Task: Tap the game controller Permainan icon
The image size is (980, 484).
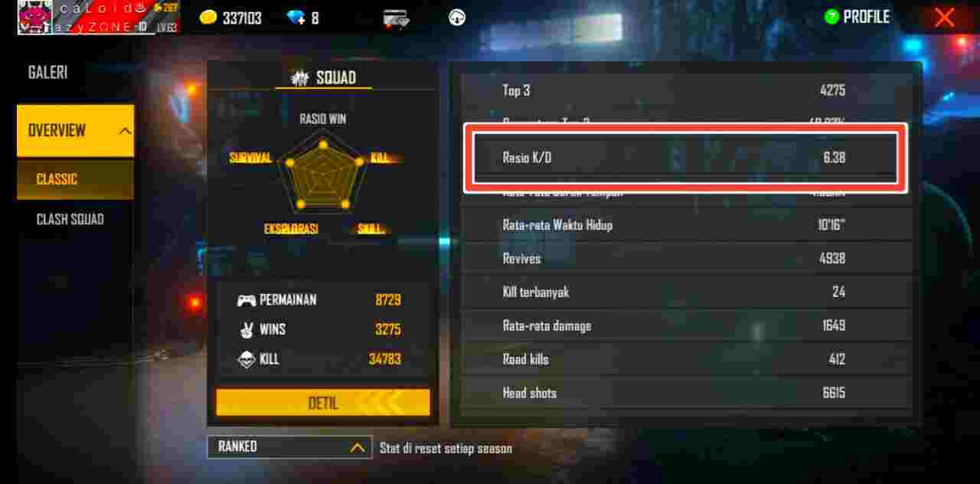Action: pyautogui.click(x=246, y=300)
